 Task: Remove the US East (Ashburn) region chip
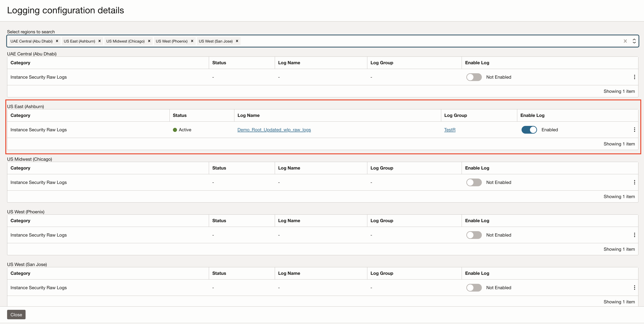click(99, 41)
